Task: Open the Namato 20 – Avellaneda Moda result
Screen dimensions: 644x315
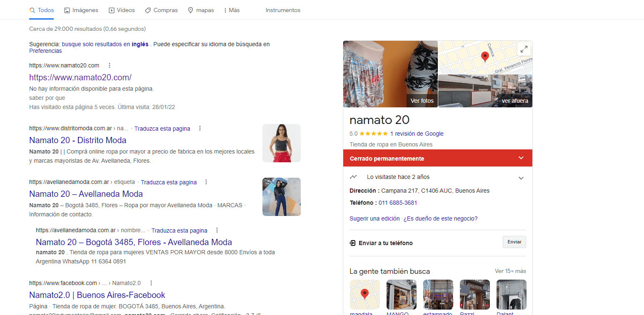Action: [x=86, y=194]
